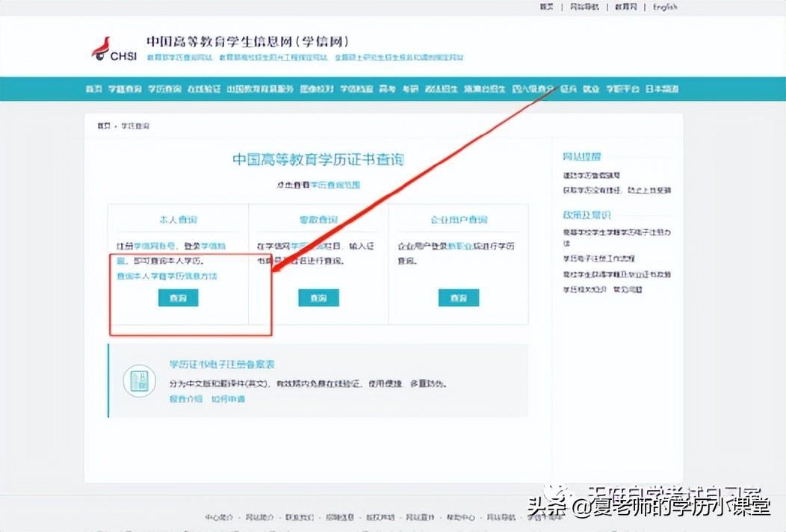The width and height of the screenshot is (786, 532).
Task: Open 学信档案 in the teal navigation bar
Action: pos(356,89)
